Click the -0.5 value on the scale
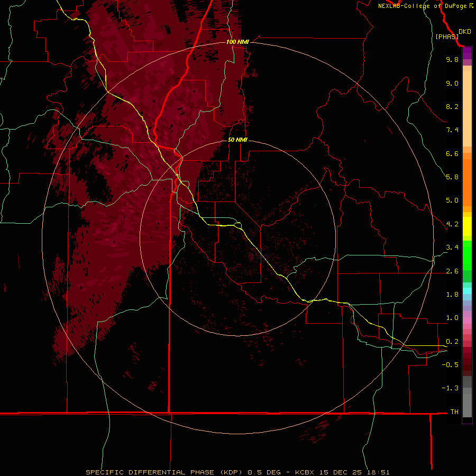 click(450, 365)
